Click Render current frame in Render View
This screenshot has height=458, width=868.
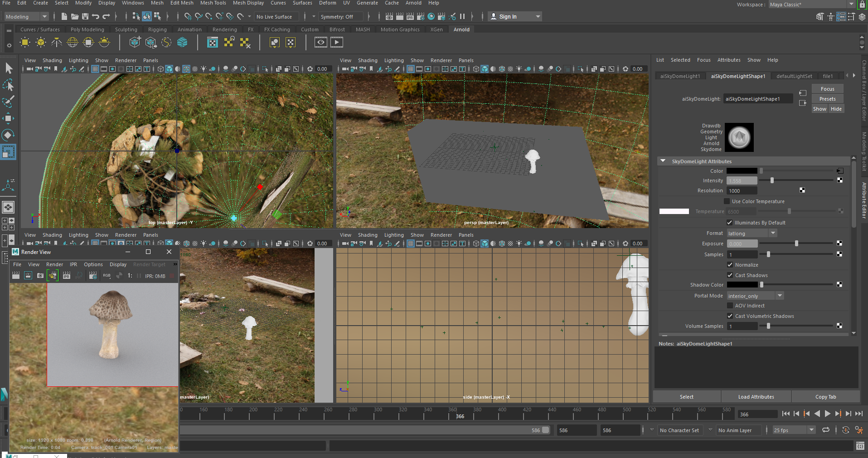pos(16,276)
